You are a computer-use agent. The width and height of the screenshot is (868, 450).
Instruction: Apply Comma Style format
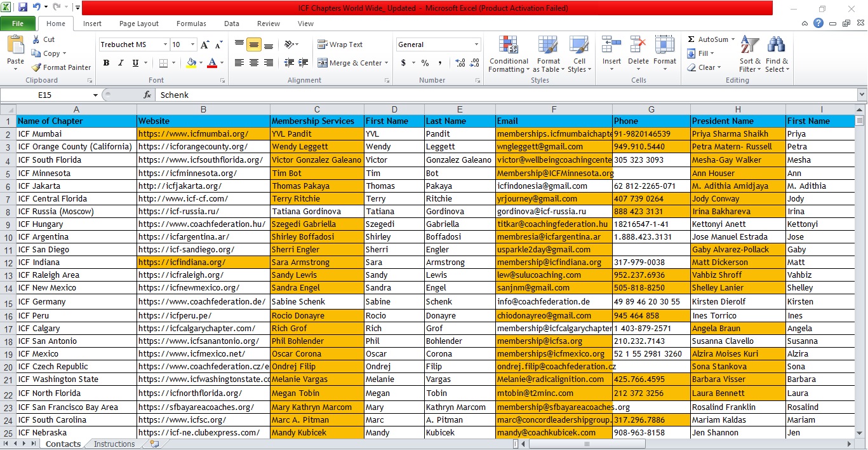439,63
